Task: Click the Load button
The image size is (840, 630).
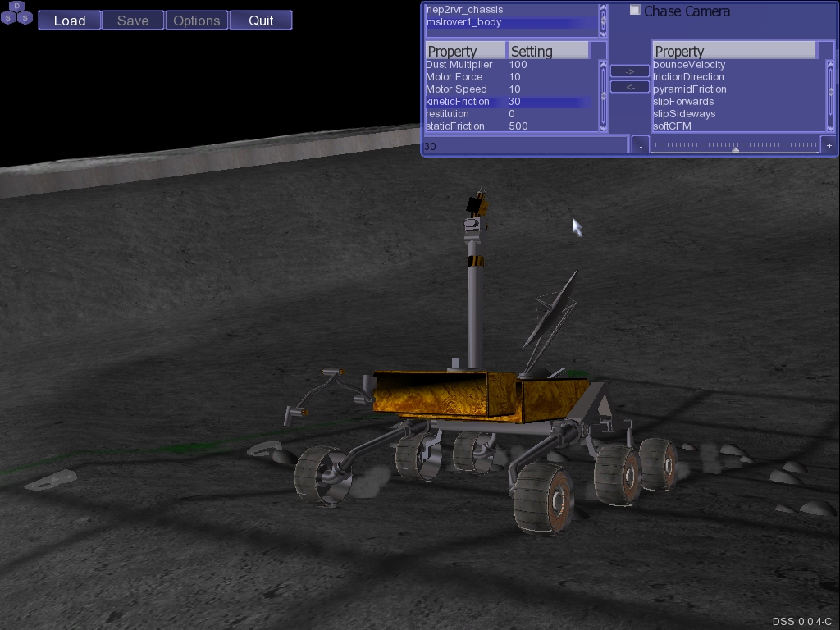Action: (70, 21)
